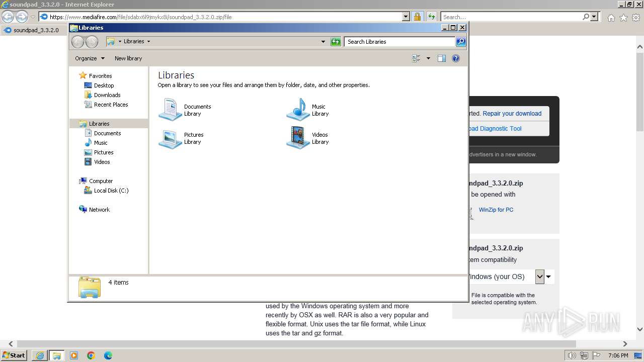The width and height of the screenshot is (644, 362).
Task: Open Windows Explorer from the taskbar
Action: click(57, 355)
